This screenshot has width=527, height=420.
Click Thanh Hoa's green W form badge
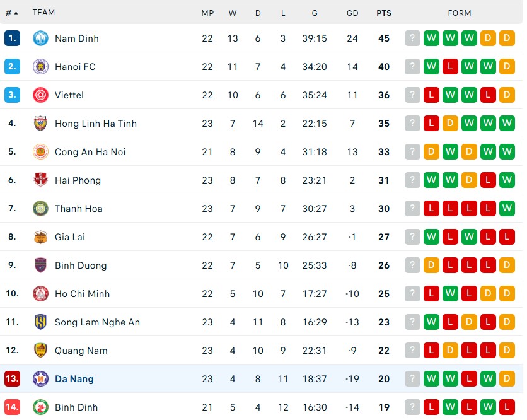[x=507, y=208]
